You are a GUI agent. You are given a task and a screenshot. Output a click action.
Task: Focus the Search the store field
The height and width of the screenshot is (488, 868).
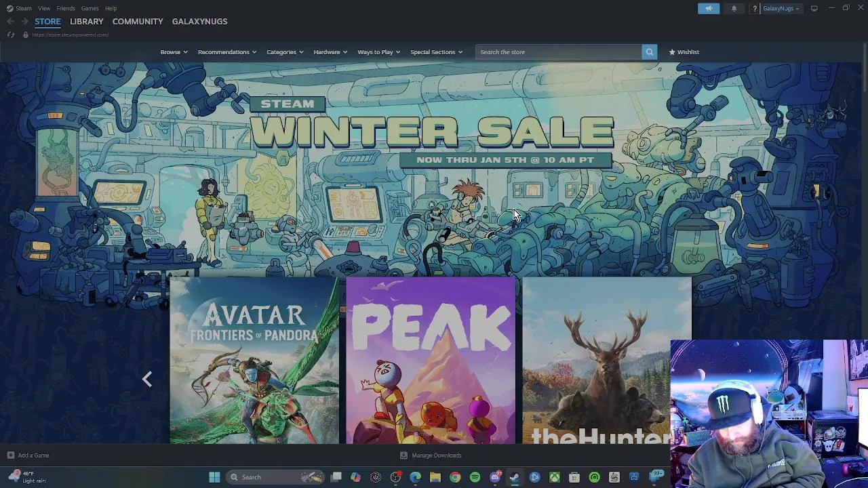558,52
